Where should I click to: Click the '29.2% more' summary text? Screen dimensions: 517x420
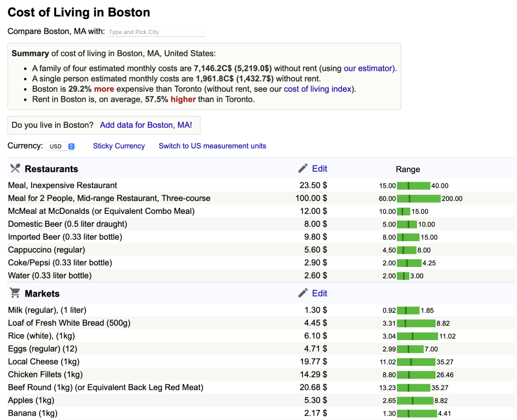[91, 89]
